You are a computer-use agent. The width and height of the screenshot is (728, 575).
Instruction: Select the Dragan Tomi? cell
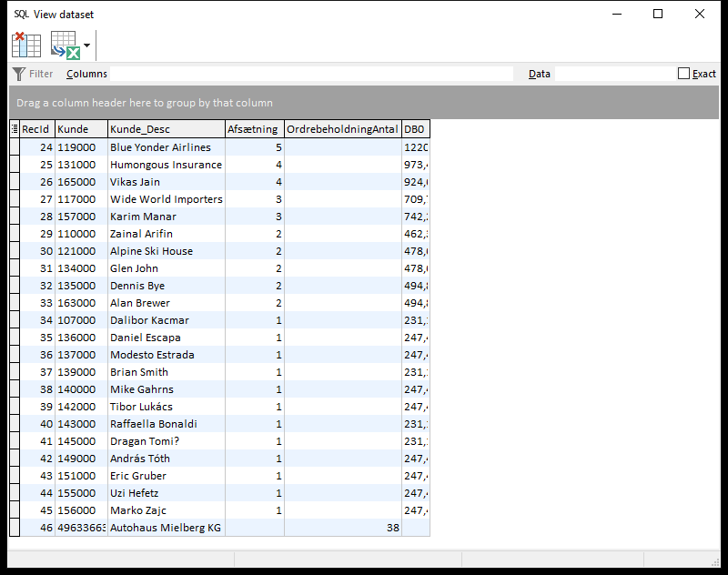tap(167, 441)
